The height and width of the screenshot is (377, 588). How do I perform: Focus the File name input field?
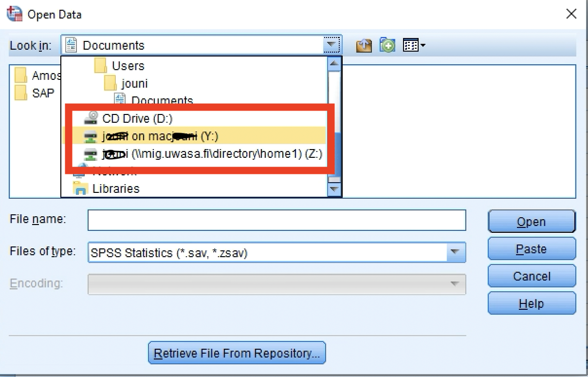tap(277, 220)
